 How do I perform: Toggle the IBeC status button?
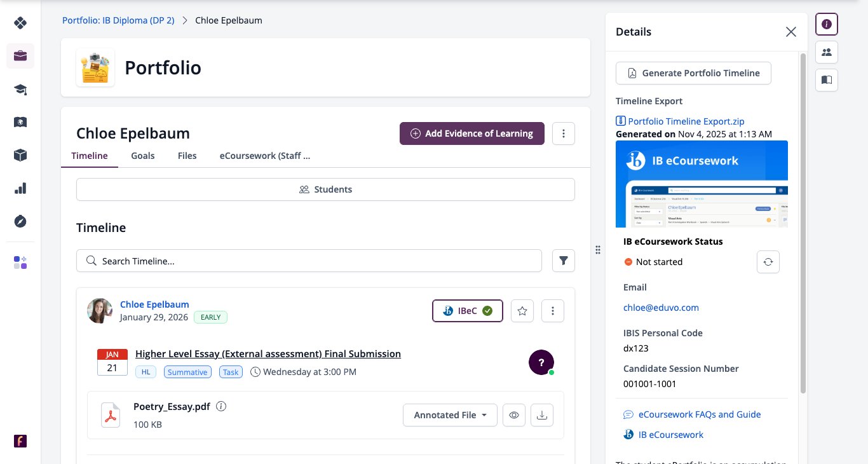coord(468,311)
